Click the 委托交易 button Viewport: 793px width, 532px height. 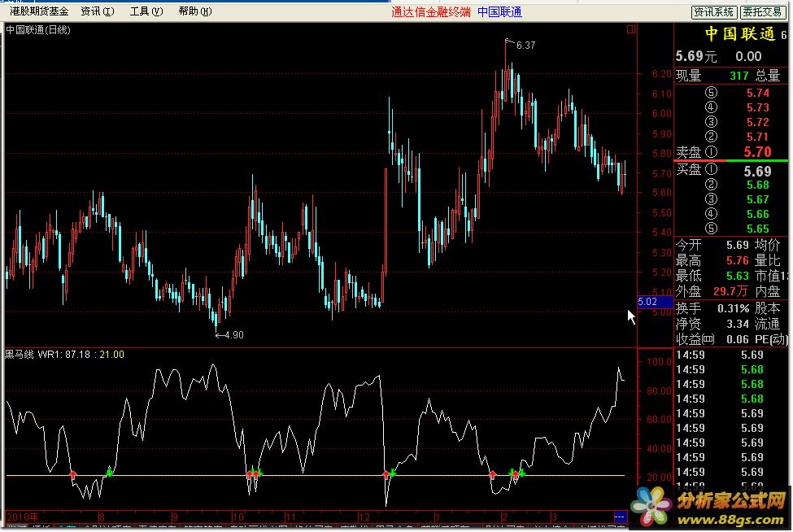click(762, 12)
